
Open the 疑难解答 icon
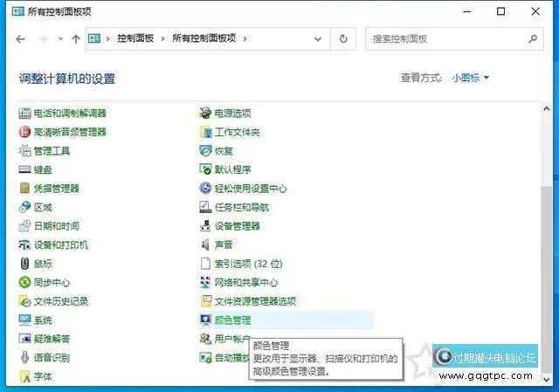[x=24, y=339]
